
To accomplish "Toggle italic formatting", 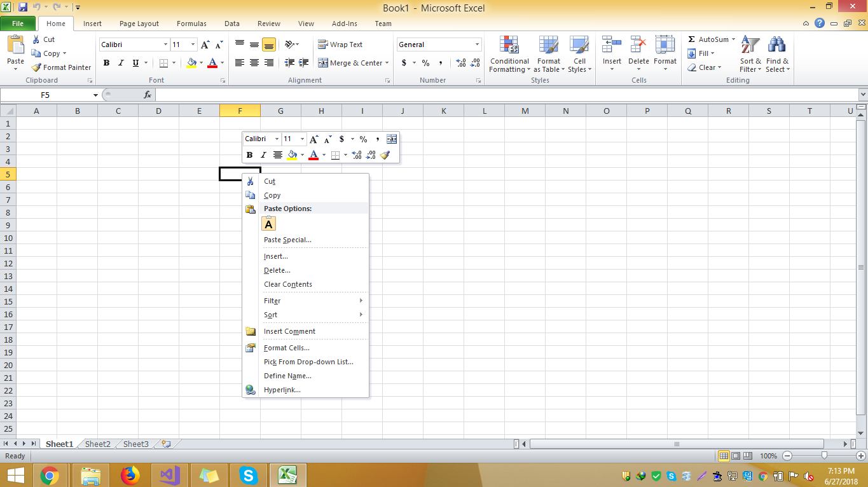I will [x=121, y=63].
